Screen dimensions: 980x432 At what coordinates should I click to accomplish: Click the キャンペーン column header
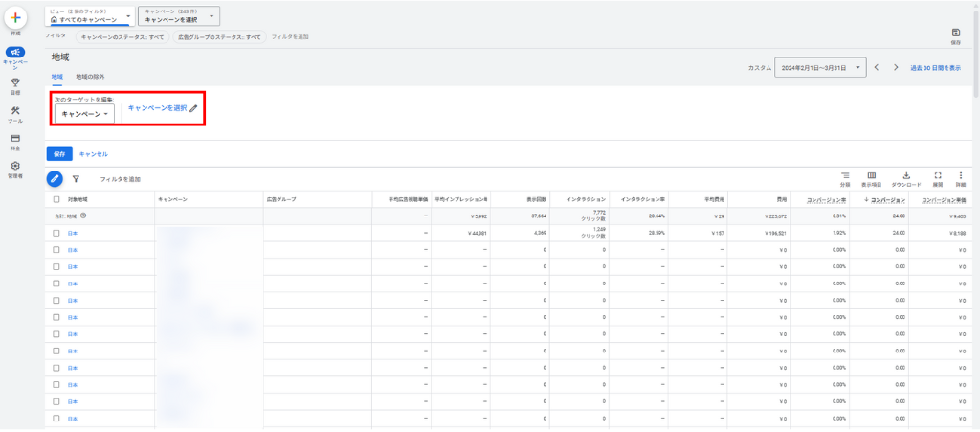click(x=173, y=199)
